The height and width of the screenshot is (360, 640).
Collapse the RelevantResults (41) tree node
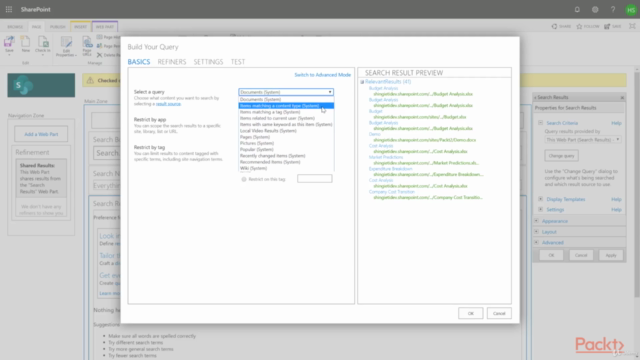(362, 82)
